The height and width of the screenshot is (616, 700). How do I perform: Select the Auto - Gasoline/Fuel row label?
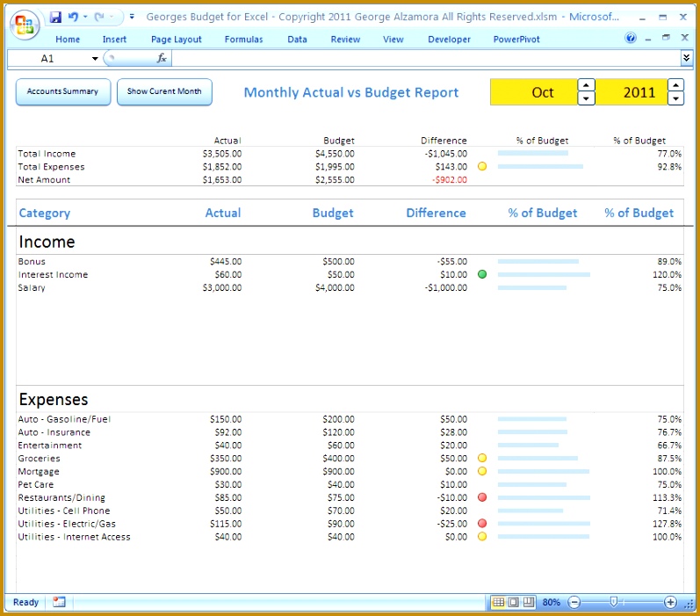(x=64, y=419)
